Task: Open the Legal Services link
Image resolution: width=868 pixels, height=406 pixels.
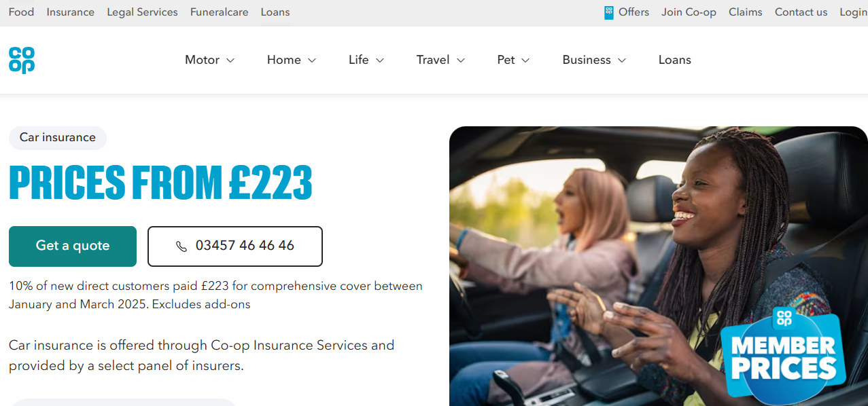Action: click(142, 12)
